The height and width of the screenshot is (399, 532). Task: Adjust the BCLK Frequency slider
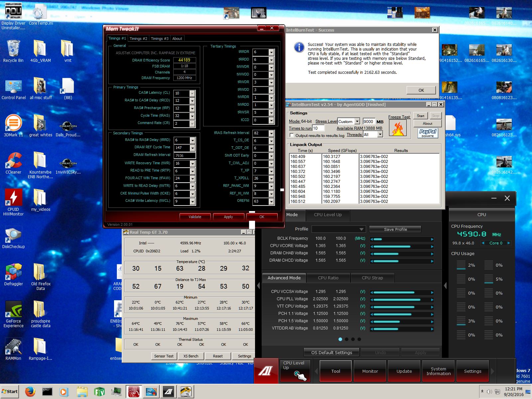coord(402,239)
